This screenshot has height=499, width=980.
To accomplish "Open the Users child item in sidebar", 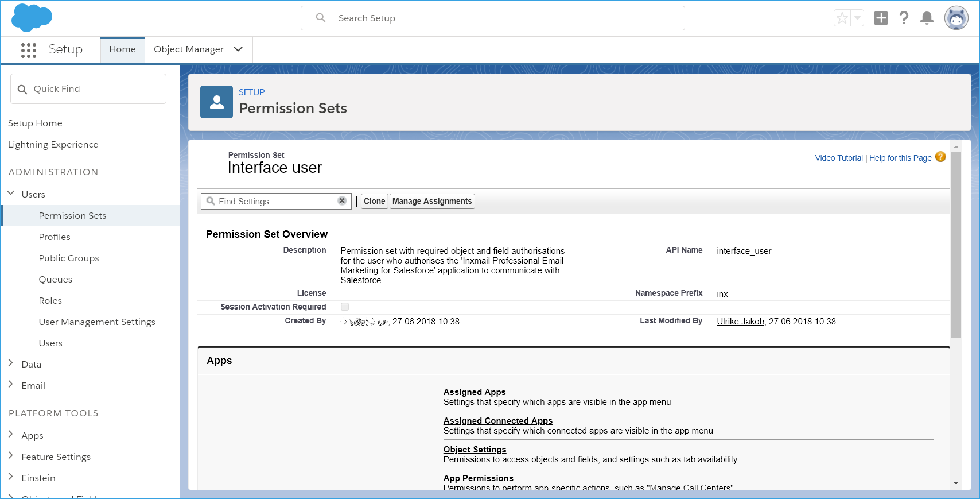I will [x=50, y=343].
